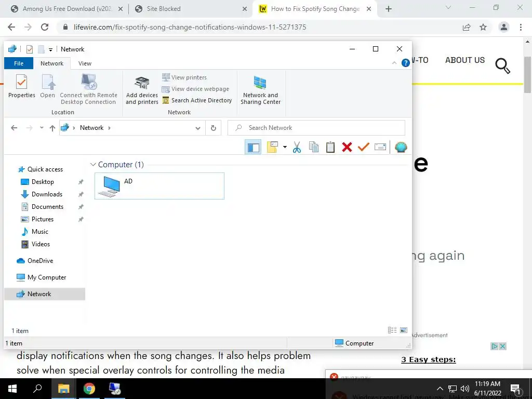Click the lifewire search magnifier icon
This screenshot has height=399, width=532.
point(502,65)
